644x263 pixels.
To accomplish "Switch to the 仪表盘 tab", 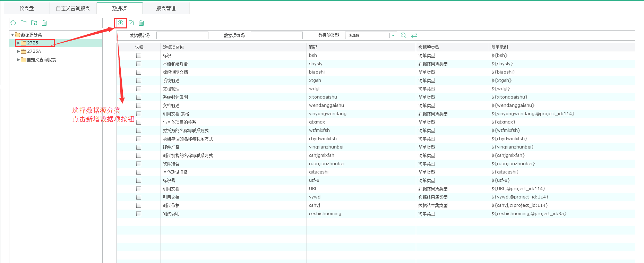I will 27,8.
